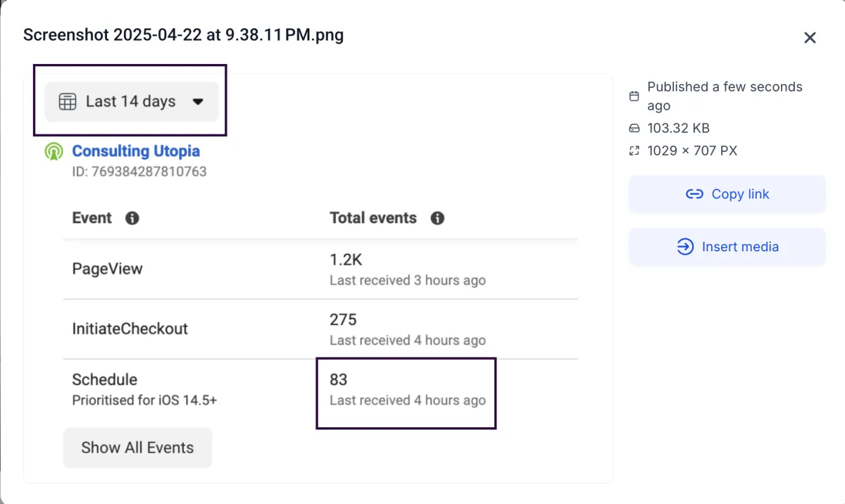Click the info icon next to Event
Screen dimensions: 845x504
[x=132, y=218]
